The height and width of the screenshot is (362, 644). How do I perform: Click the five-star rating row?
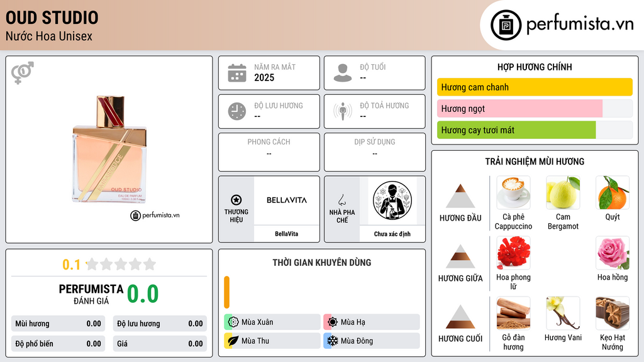(x=121, y=264)
